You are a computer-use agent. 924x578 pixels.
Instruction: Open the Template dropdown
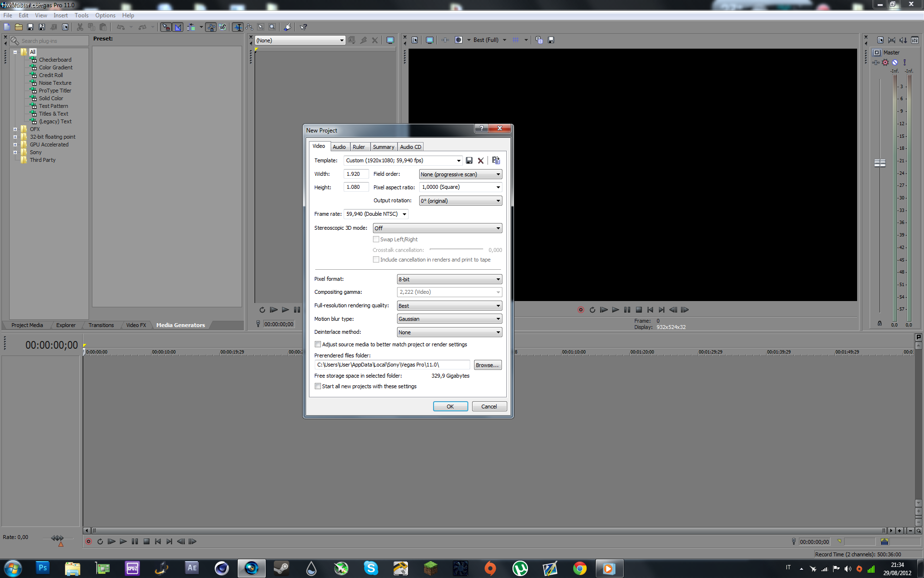403,160
